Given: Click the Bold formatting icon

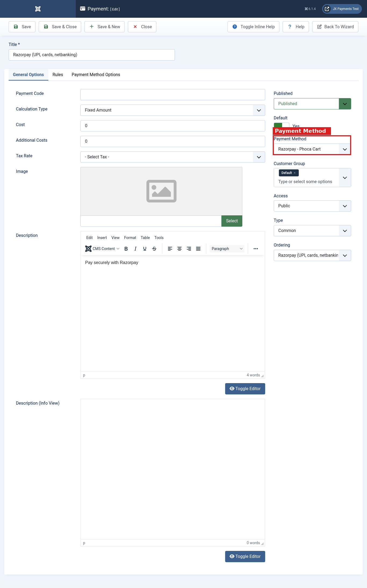Looking at the screenshot, I should coord(126,249).
